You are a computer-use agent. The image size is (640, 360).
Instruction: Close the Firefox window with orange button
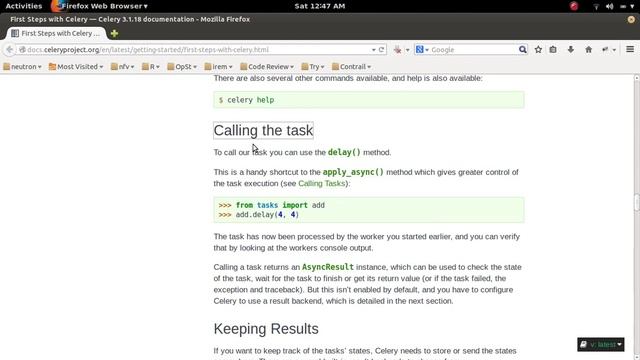(x=631, y=19)
